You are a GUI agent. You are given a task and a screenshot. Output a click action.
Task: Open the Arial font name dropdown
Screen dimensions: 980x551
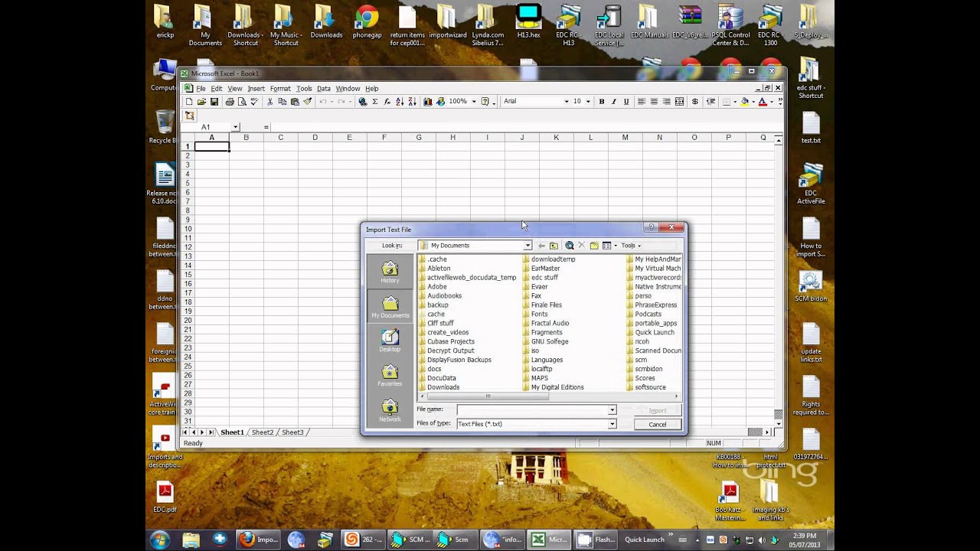click(567, 101)
